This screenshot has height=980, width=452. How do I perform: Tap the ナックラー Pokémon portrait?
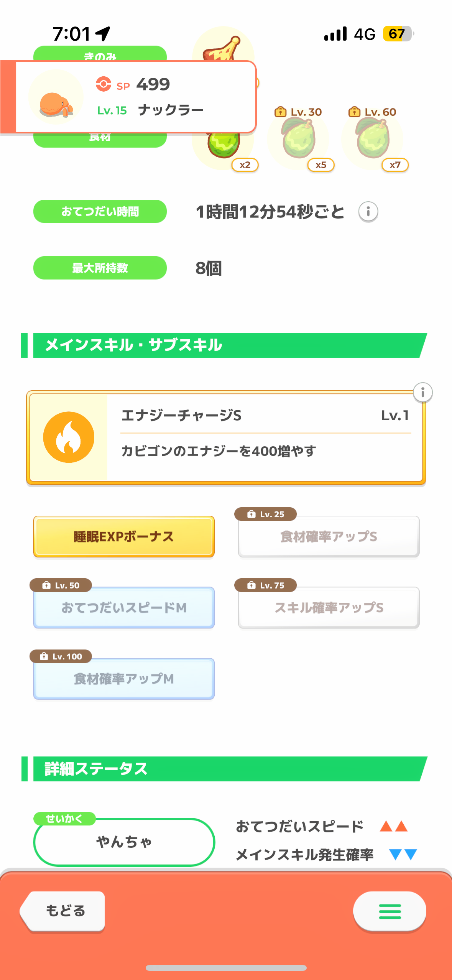click(x=56, y=97)
